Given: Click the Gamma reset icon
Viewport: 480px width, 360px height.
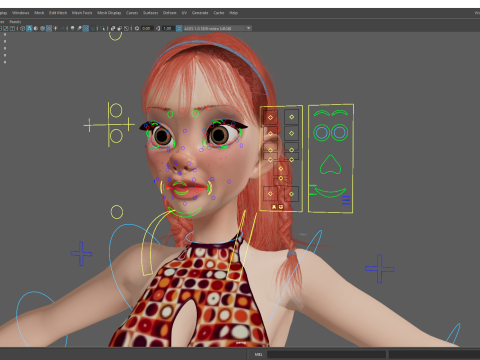Looking at the screenshot, I should 158,28.
